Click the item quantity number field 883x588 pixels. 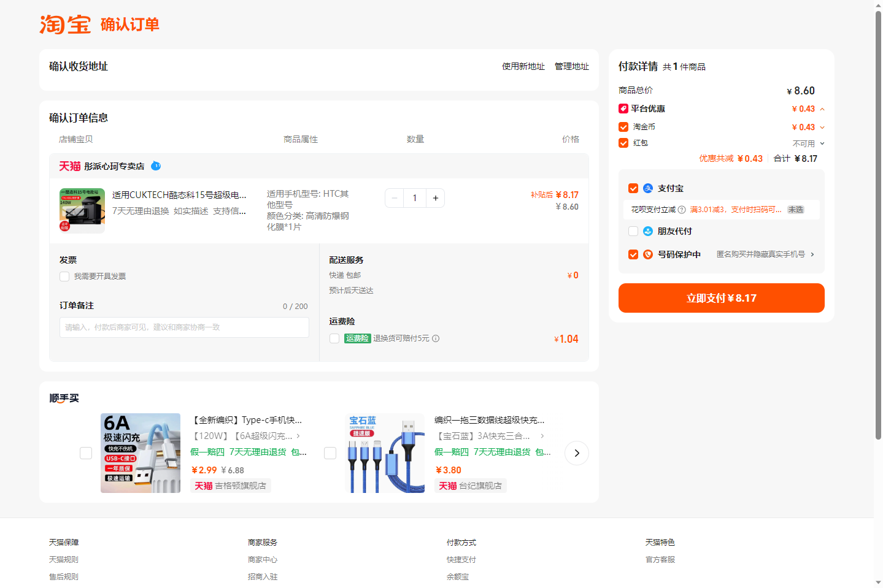click(x=415, y=198)
